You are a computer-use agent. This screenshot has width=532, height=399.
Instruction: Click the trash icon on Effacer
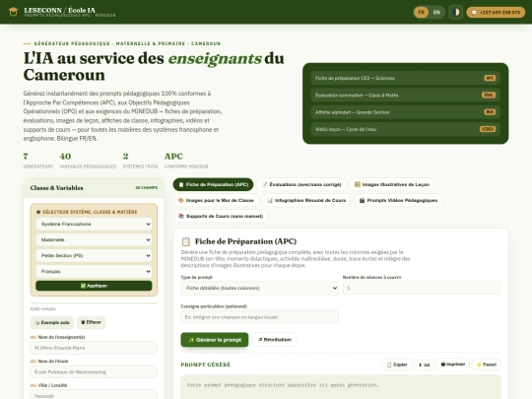[83, 322]
